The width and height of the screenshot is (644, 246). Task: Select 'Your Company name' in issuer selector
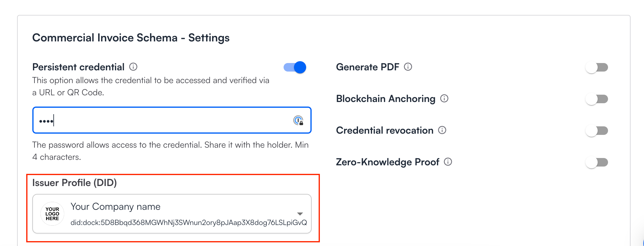116,207
